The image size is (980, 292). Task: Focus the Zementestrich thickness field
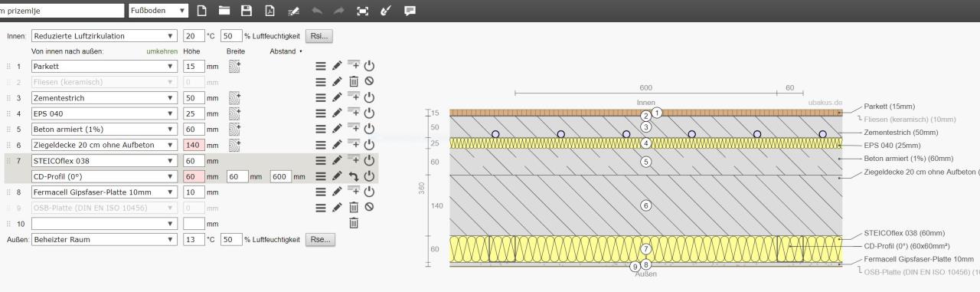pos(194,97)
